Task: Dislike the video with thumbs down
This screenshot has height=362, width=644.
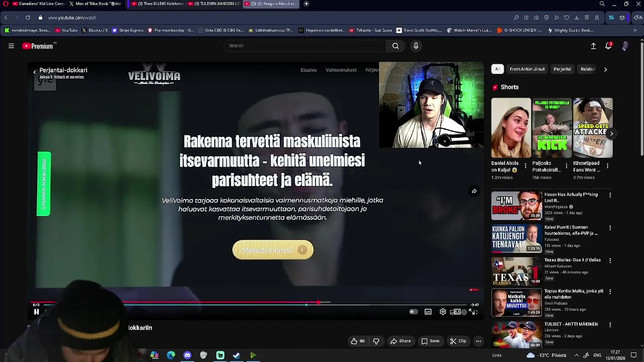Action: (x=376, y=341)
